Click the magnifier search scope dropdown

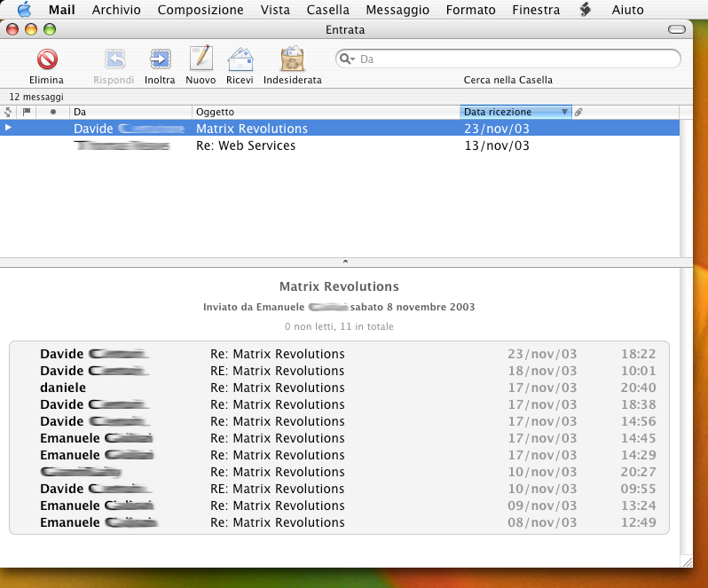coord(347,59)
